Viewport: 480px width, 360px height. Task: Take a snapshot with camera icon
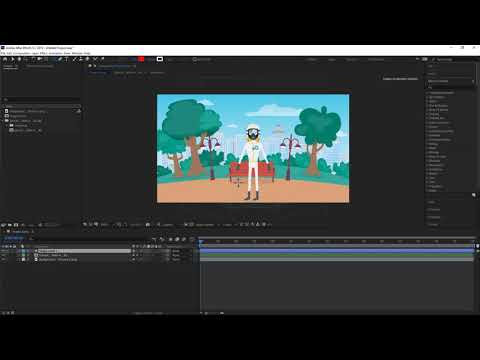(x=148, y=225)
